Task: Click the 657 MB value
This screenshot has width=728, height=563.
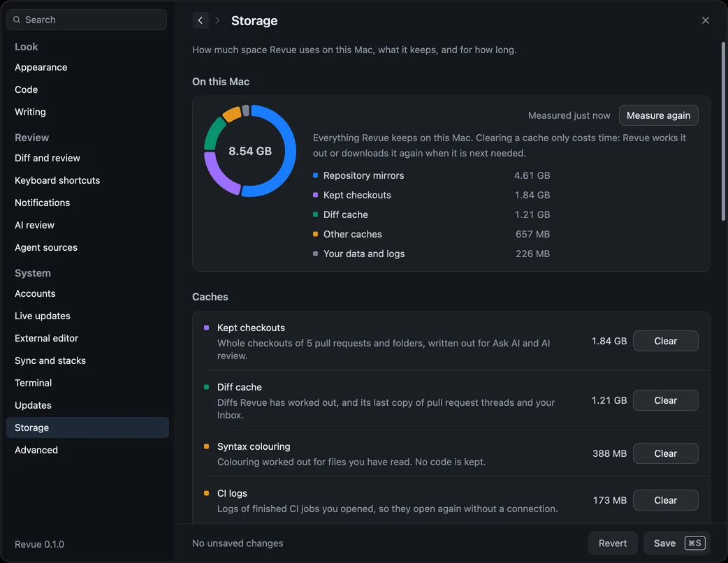Action: click(x=532, y=234)
